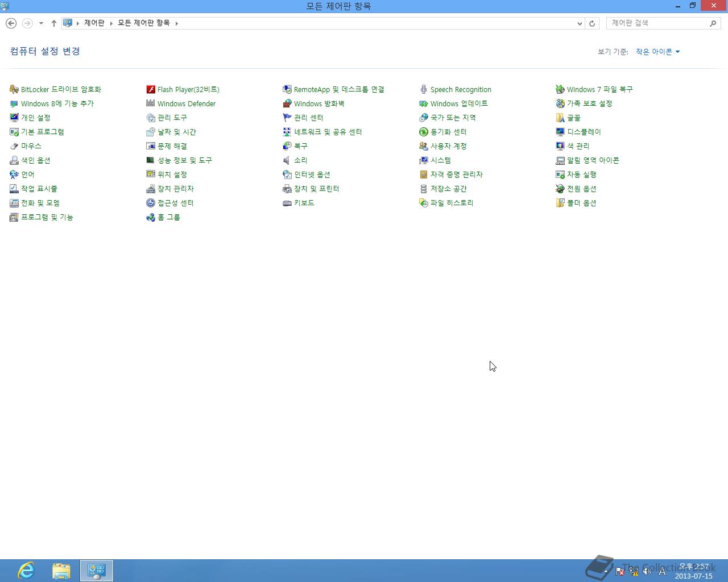The height and width of the screenshot is (582, 728).
Task: Open the 자격 증명 관리자 link
Action: pos(457,174)
